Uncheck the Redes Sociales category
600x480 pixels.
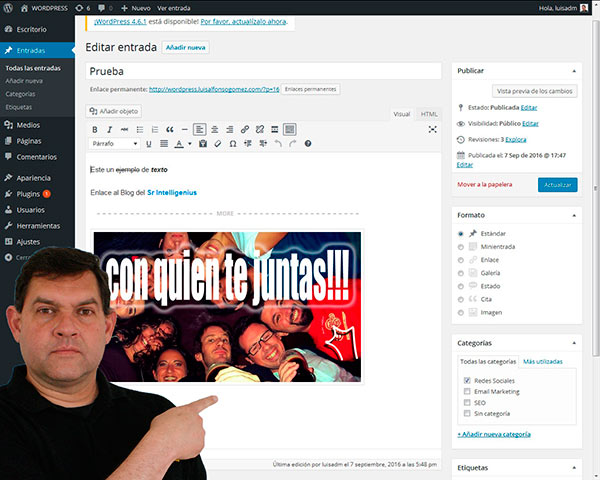click(467, 380)
